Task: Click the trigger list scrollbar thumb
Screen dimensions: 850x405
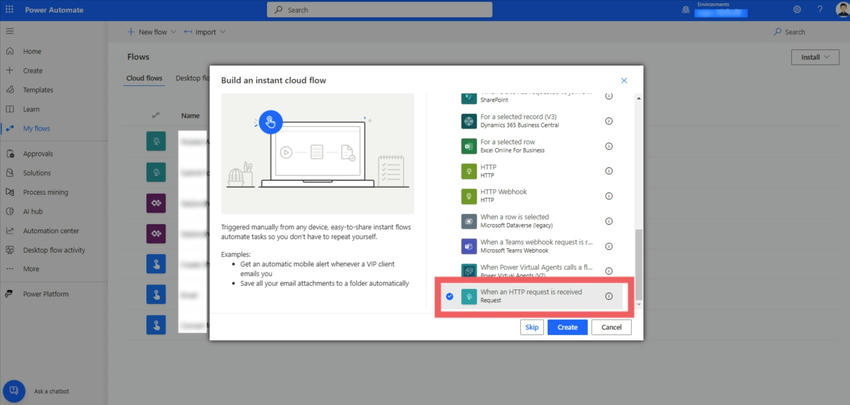Action: [x=639, y=263]
